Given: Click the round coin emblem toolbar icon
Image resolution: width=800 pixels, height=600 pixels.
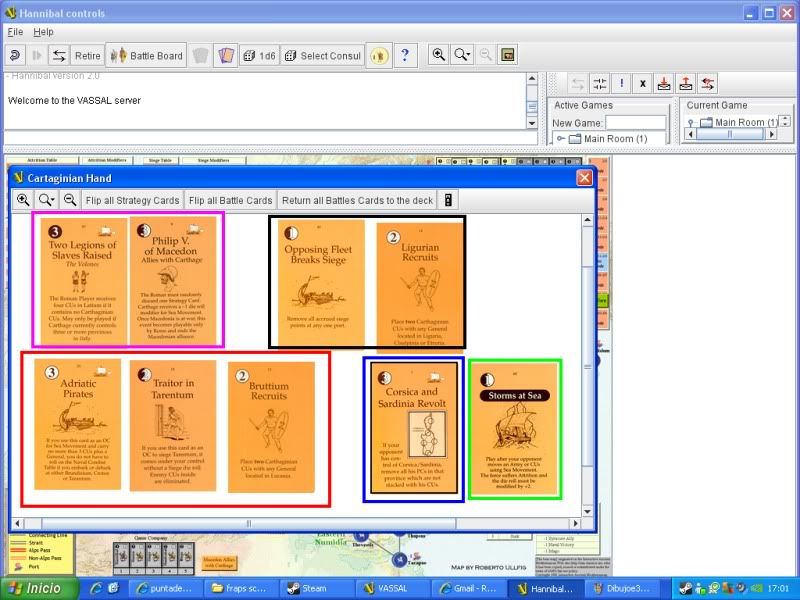Looking at the screenshot, I should click(379, 55).
